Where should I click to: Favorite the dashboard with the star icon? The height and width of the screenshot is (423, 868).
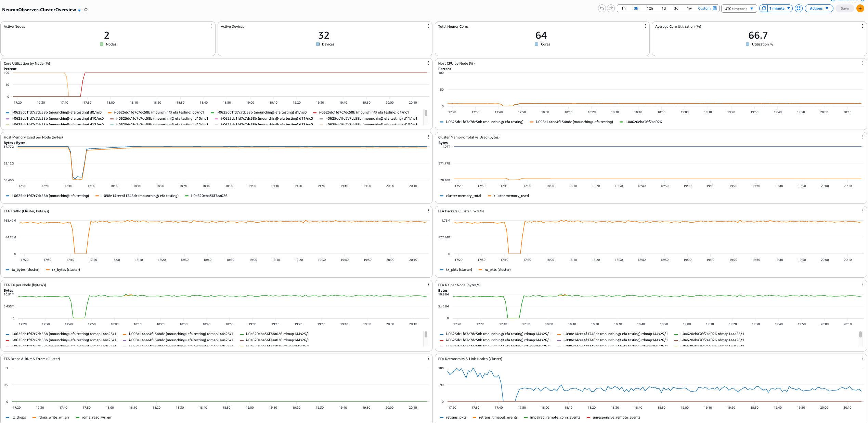coord(86,10)
